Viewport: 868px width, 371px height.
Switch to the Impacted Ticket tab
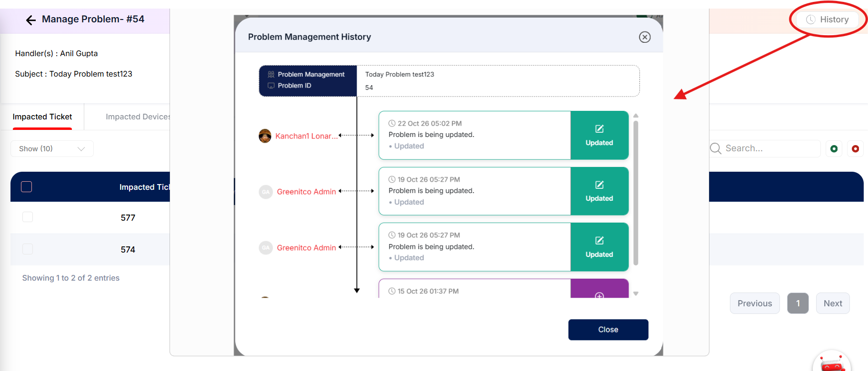click(42, 117)
